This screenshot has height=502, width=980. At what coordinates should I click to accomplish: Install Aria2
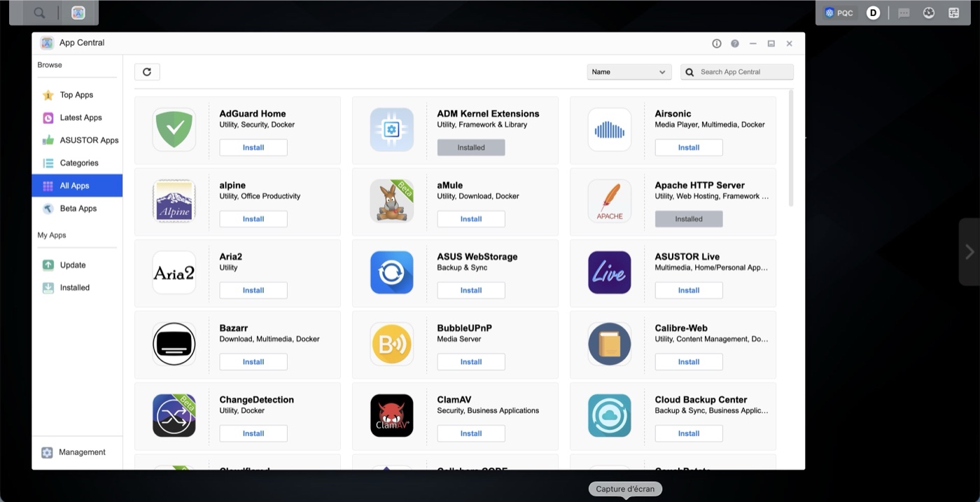click(x=253, y=291)
